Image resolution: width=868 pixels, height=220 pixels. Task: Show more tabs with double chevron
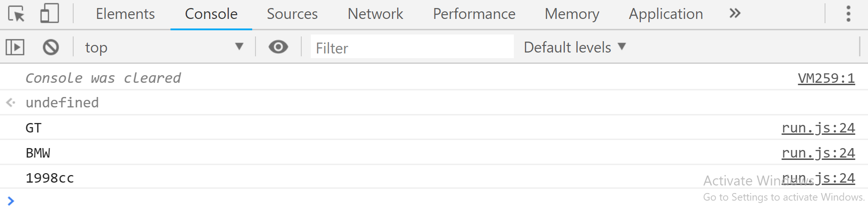click(x=735, y=13)
